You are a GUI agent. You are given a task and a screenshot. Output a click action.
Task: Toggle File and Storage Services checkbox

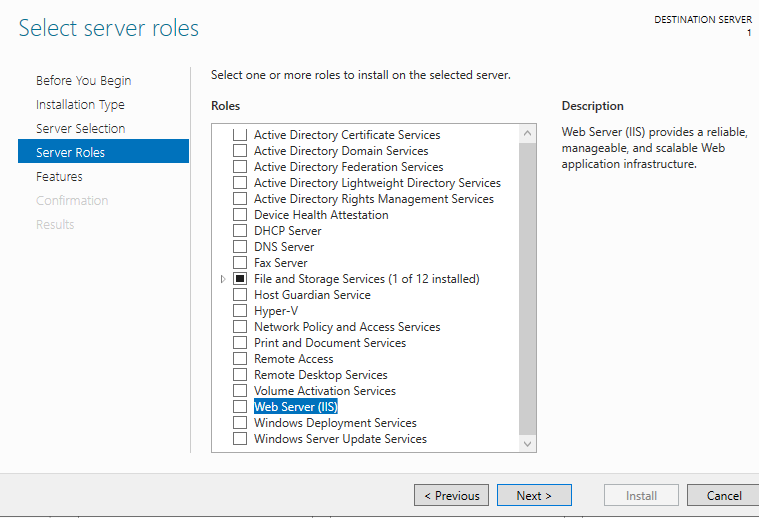pyautogui.click(x=240, y=279)
